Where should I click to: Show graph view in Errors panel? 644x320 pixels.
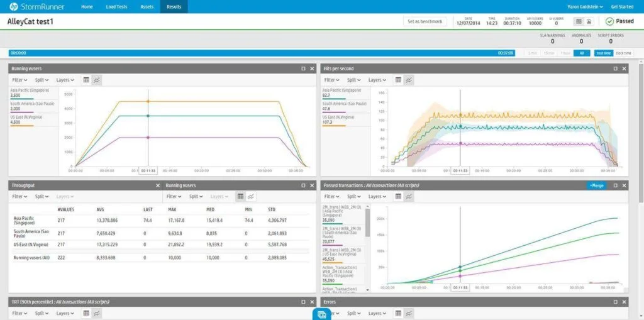pos(409,314)
